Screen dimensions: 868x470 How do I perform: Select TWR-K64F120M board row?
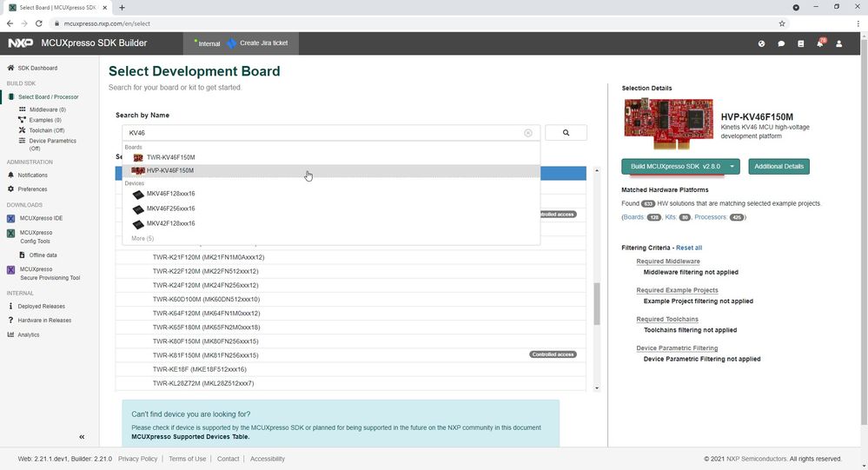pyautogui.click(x=351, y=314)
